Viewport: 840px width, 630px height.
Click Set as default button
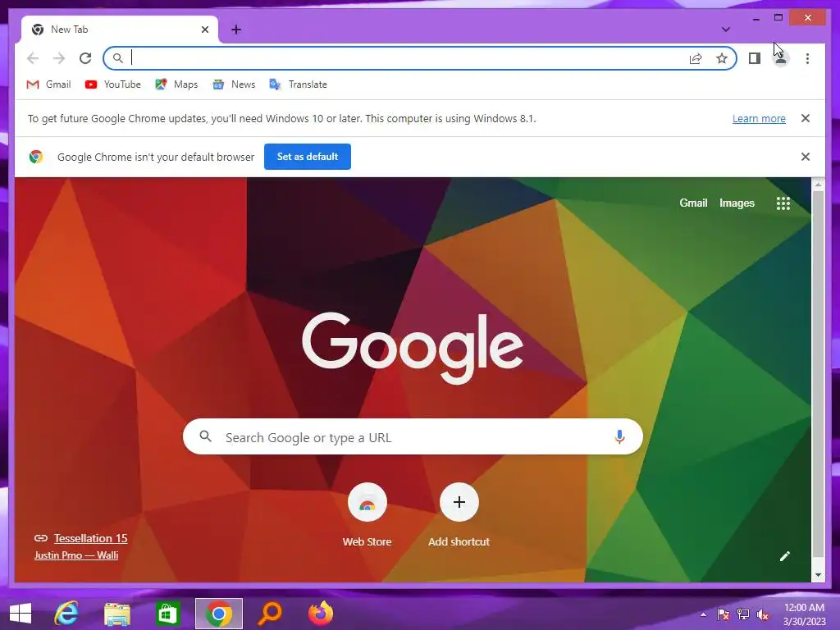pyautogui.click(x=308, y=157)
